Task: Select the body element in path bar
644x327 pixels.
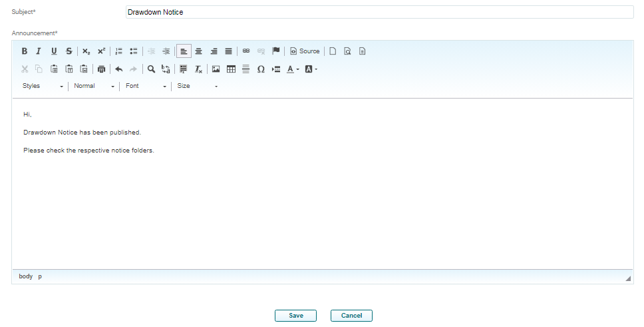Action: pos(25,276)
